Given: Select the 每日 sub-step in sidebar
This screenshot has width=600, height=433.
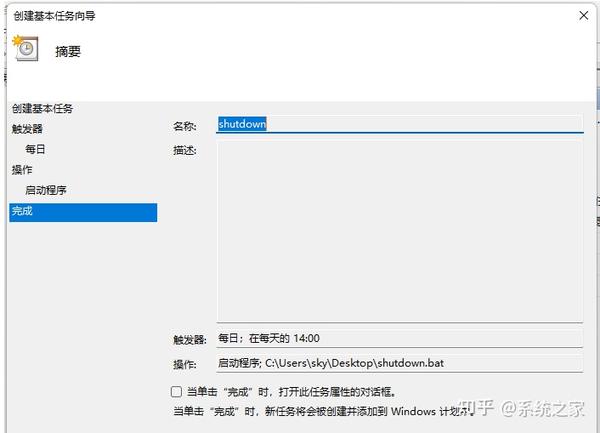Looking at the screenshot, I should coord(35,149).
